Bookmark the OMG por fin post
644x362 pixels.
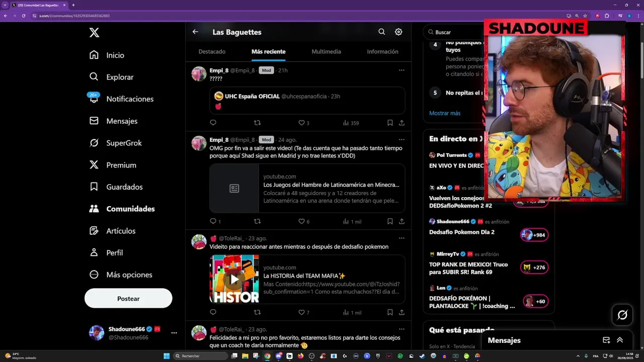(390, 221)
